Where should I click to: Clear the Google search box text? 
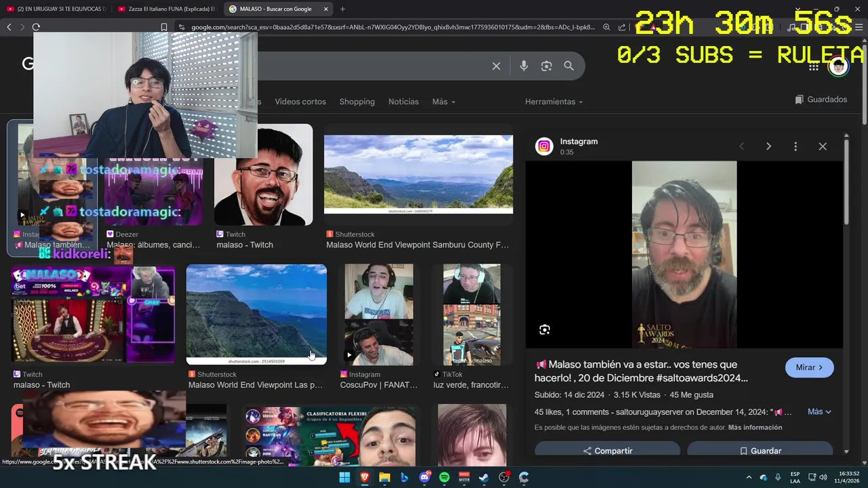pyautogui.click(x=496, y=66)
